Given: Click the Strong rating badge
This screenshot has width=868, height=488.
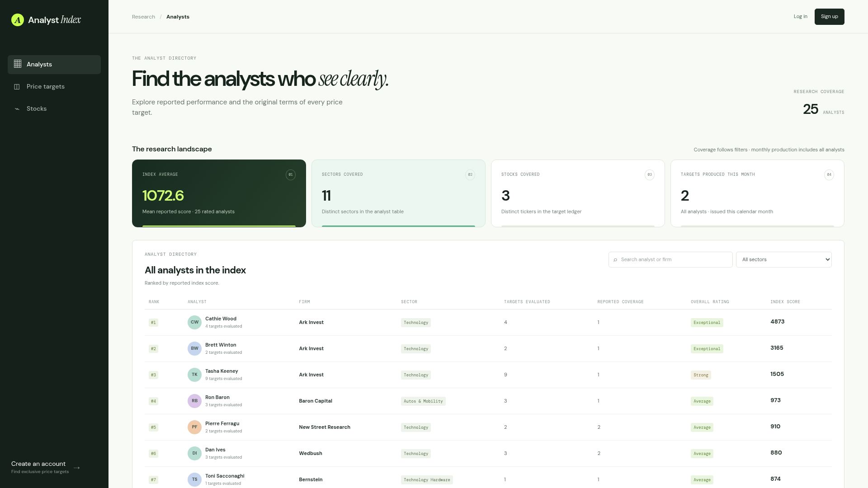Looking at the screenshot, I should coord(701,375).
